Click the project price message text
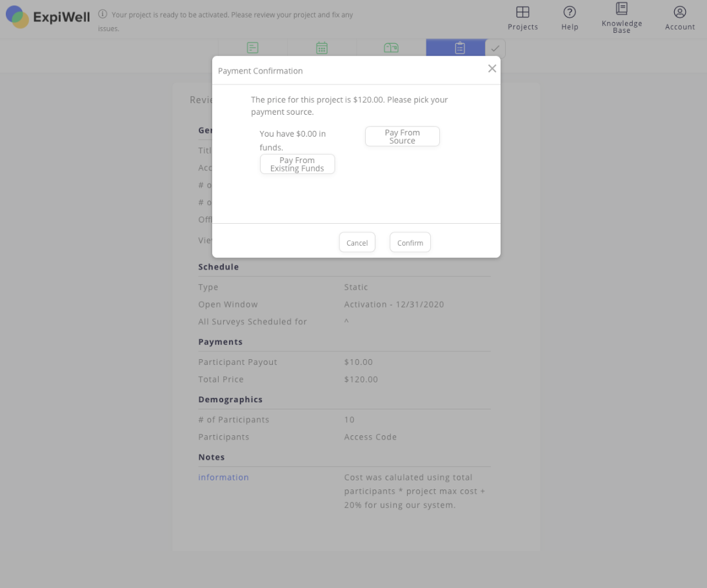The width and height of the screenshot is (707, 588). pyautogui.click(x=350, y=106)
